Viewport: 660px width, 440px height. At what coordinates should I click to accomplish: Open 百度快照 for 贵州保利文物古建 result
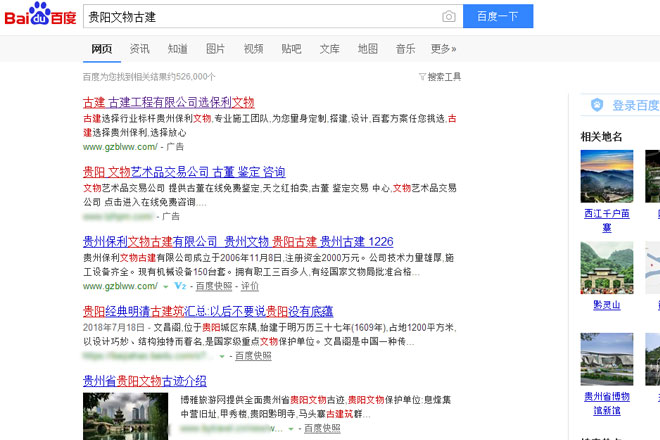coord(214,286)
